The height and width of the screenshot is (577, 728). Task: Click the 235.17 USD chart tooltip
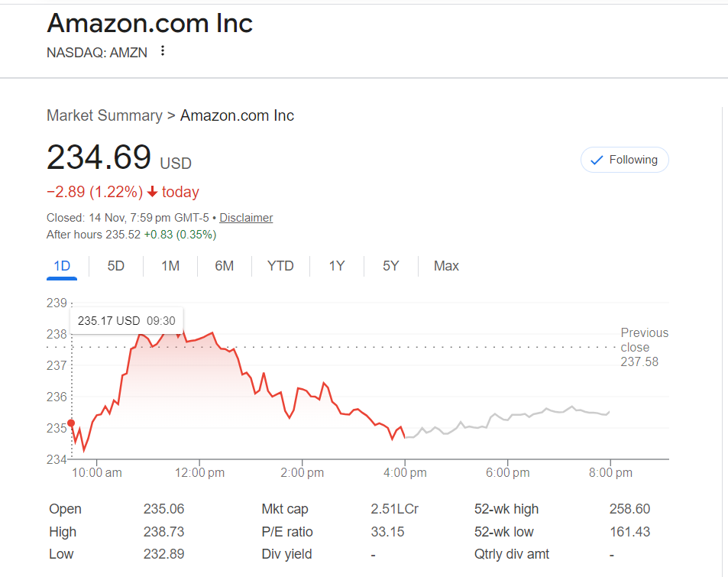click(x=127, y=321)
